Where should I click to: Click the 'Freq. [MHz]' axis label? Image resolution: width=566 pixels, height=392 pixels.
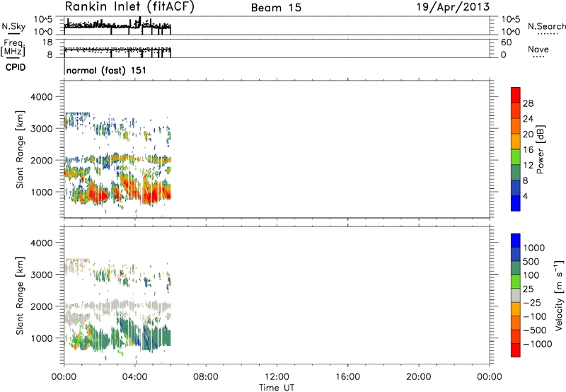[13, 47]
